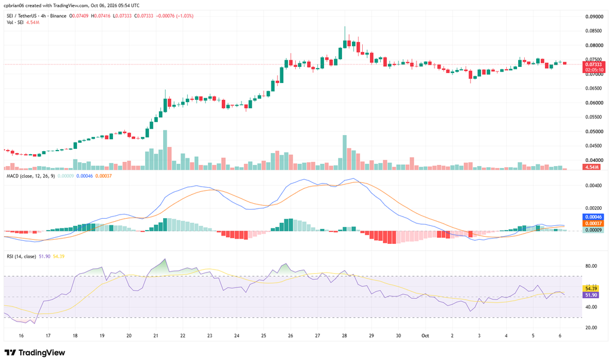Viewport: 612px width, 364px height.
Task: Select the Vol · SEI indicator label
Action: click(15, 22)
